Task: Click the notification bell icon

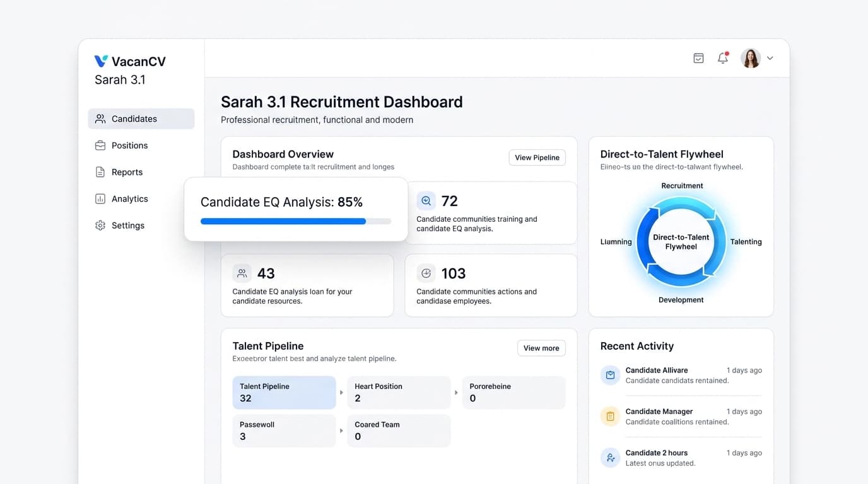Action: click(722, 57)
